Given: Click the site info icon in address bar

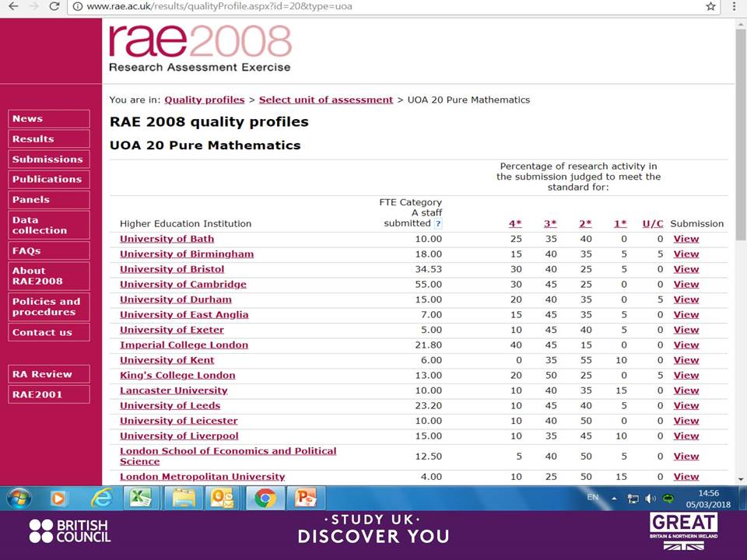Looking at the screenshot, I should [78, 7].
